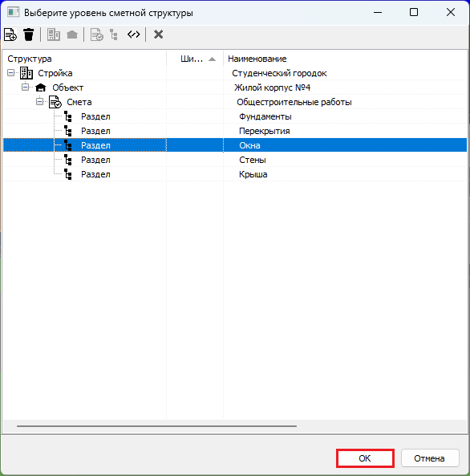This screenshot has width=470, height=476.
Task: Collapse the Стройка tree node
Action: click(11, 73)
